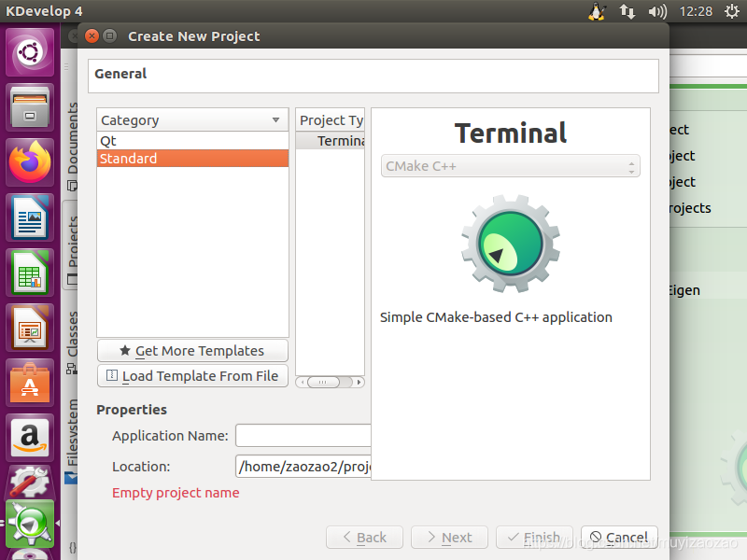Click the star icon on Get More Templates
Viewport: 747px width, 560px height.
(x=125, y=351)
